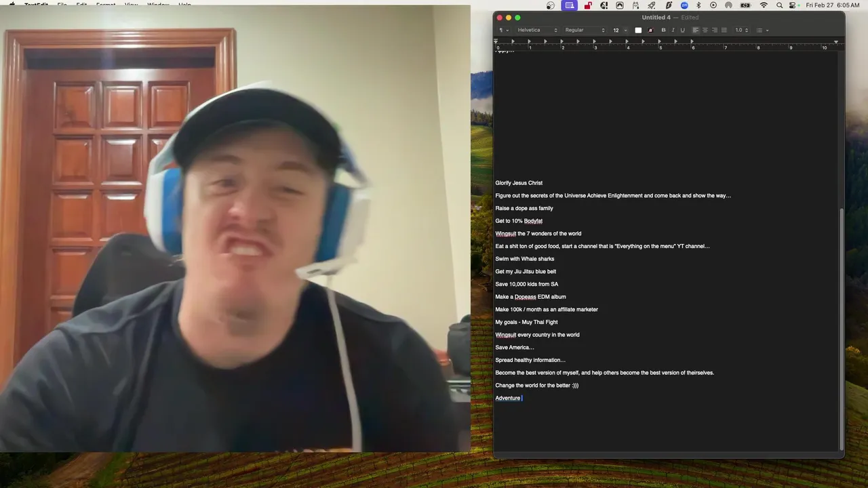The image size is (868, 488).
Task: Click the line "Get to 10% Bodyfat"
Action: (519, 221)
